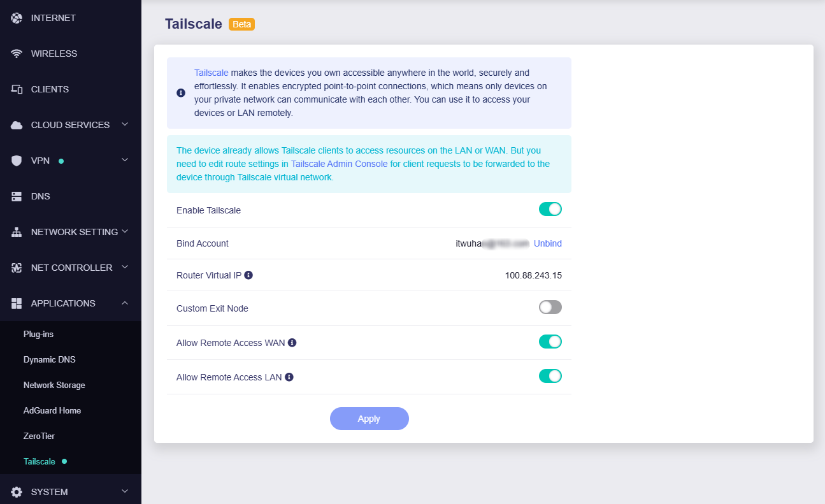Click the System gear icon
This screenshot has height=504, width=825.
pos(17,492)
